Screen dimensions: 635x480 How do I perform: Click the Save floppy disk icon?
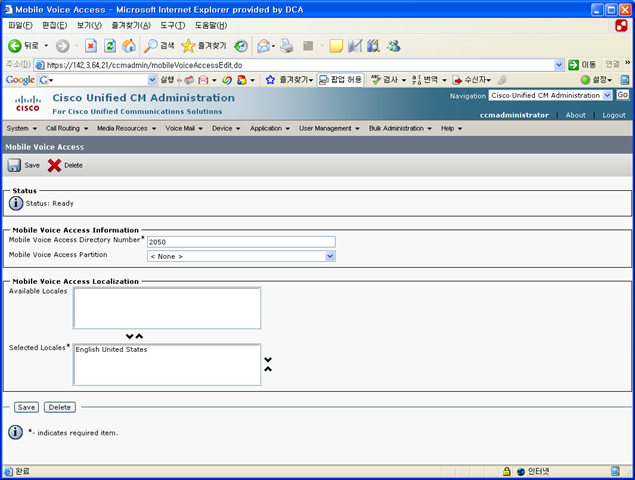(14, 165)
